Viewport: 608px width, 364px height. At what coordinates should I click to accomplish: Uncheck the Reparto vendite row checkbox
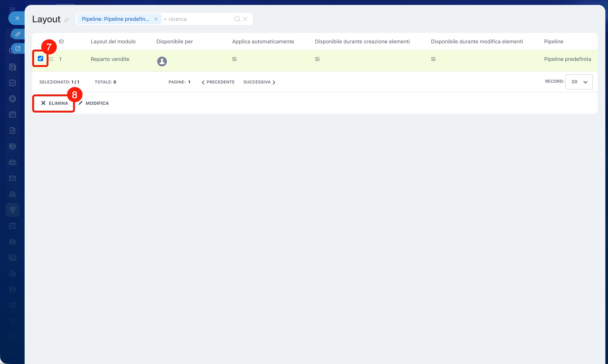point(41,58)
